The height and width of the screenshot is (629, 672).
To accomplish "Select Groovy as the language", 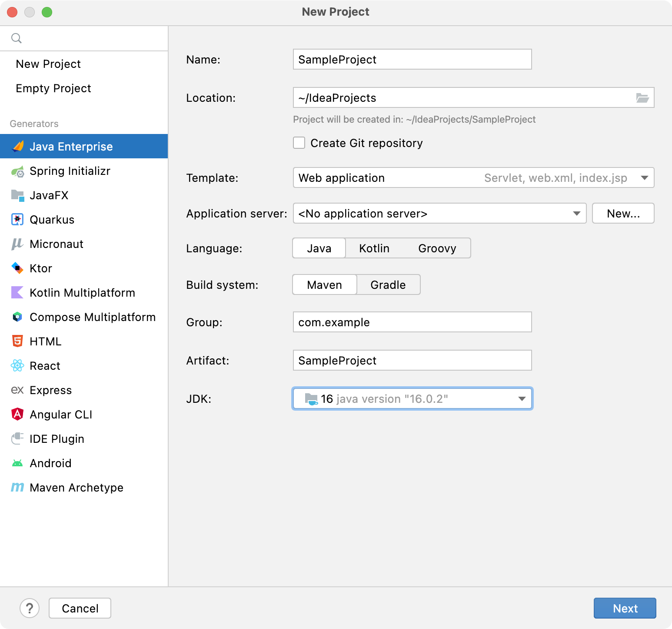I will (437, 248).
